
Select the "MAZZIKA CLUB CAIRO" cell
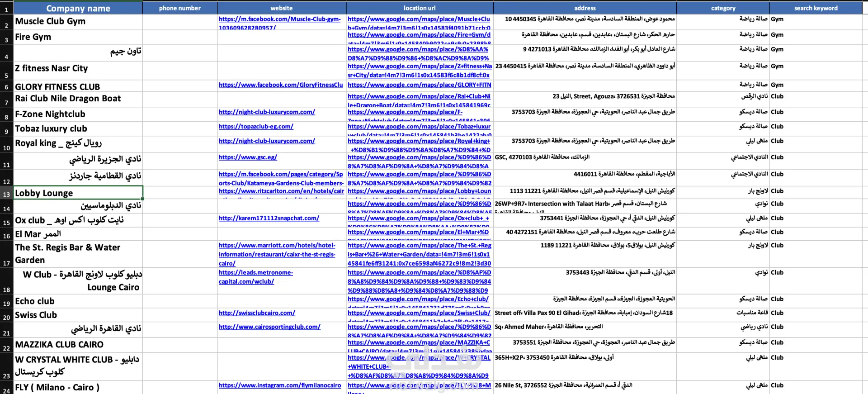point(78,345)
